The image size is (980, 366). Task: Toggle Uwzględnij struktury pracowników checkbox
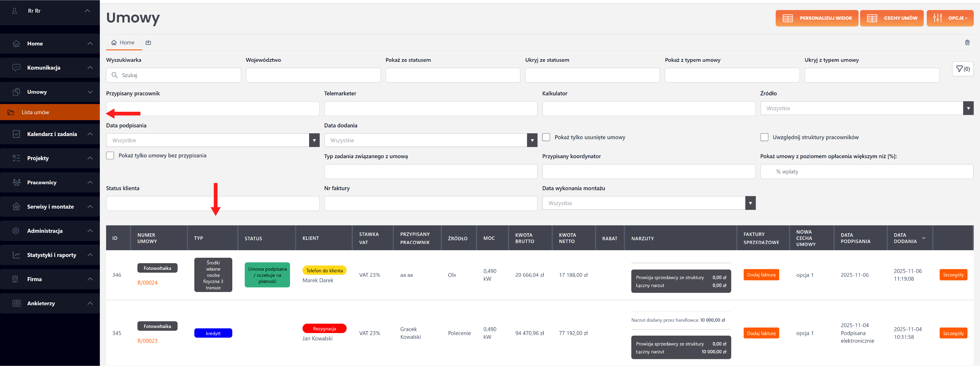pos(764,137)
